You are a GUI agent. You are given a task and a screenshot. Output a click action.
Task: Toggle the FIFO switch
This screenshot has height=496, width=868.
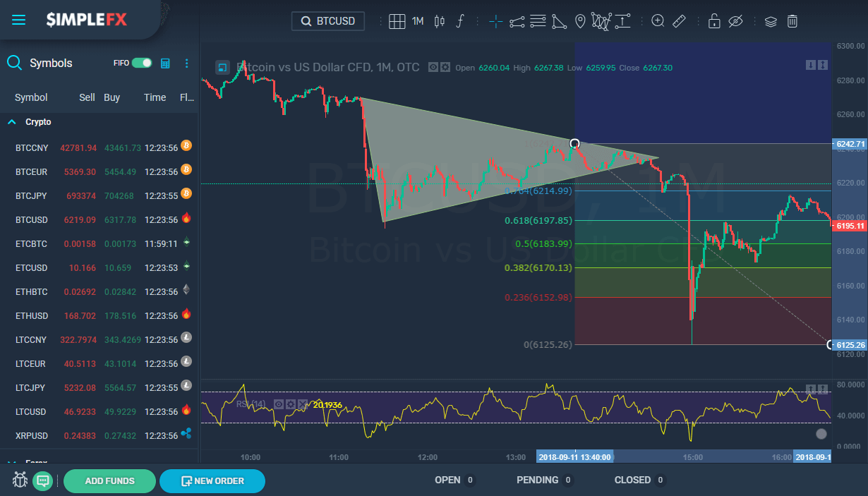(x=142, y=63)
